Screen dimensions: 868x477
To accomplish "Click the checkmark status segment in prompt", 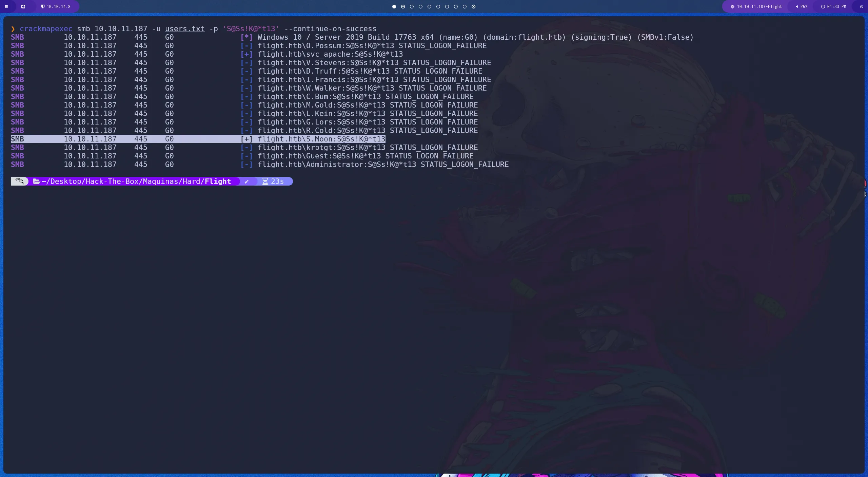I will [x=246, y=181].
